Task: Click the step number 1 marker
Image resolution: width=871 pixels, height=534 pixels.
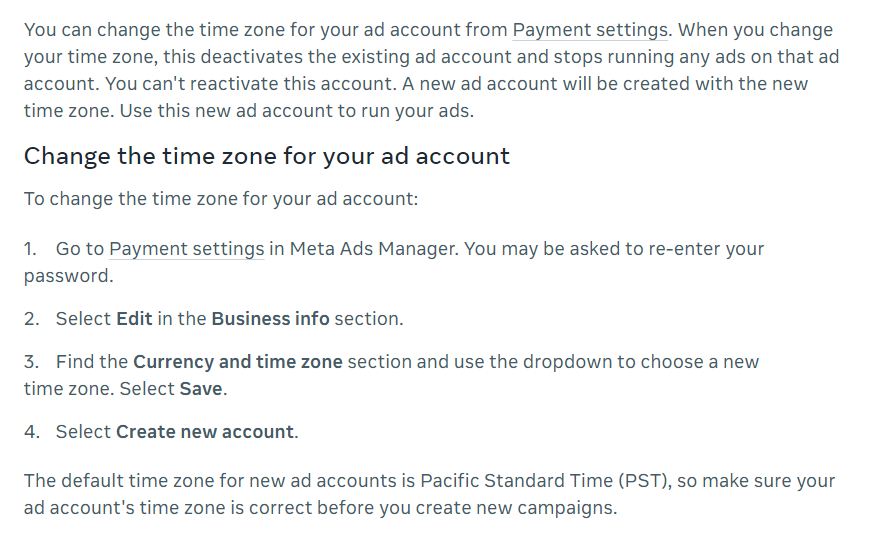Action: [x=30, y=249]
